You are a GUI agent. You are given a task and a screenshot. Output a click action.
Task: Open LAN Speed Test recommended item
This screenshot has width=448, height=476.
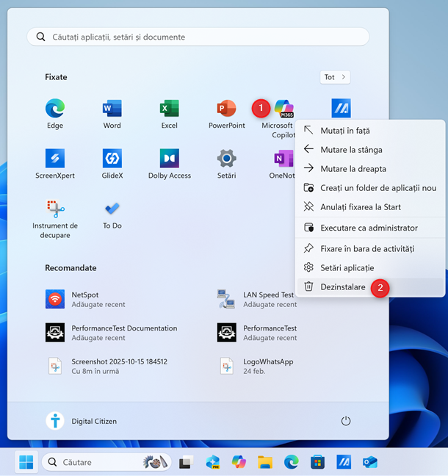click(x=257, y=299)
